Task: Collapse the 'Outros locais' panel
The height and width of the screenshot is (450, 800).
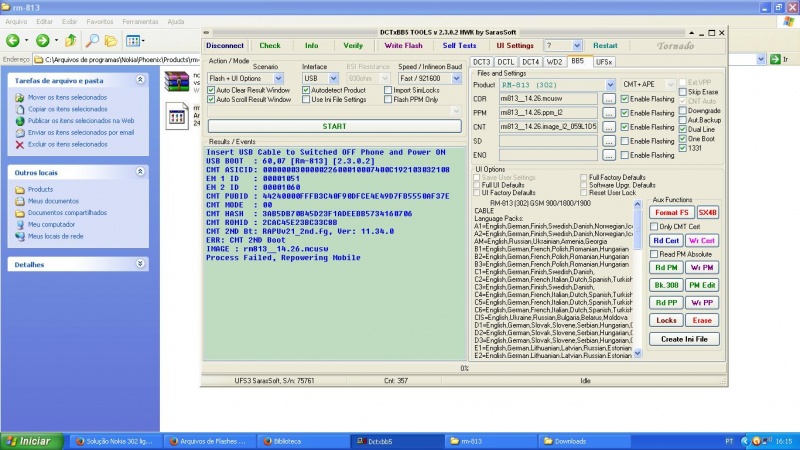Action: coord(140,172)
